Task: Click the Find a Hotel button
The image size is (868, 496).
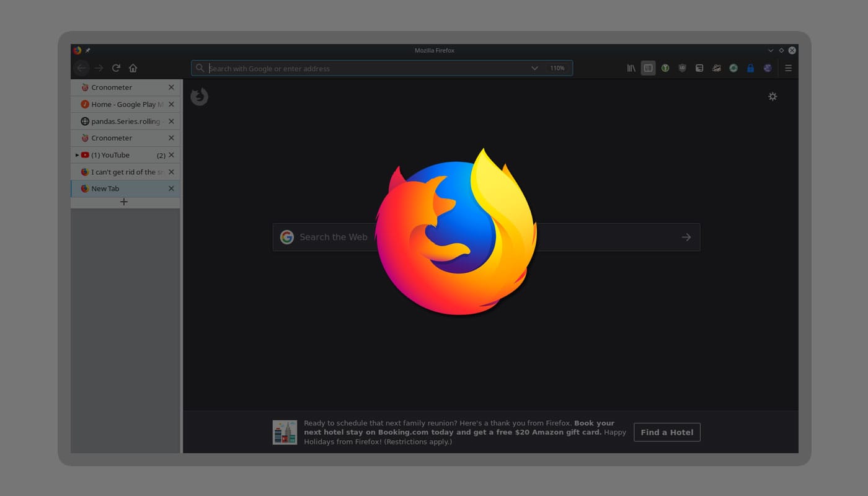Action: pyautogui.click(x=667, y=432)
